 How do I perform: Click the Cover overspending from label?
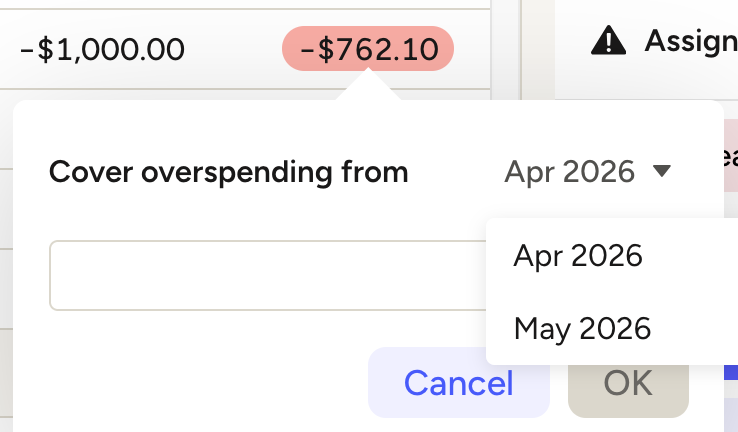click(228, 172)
